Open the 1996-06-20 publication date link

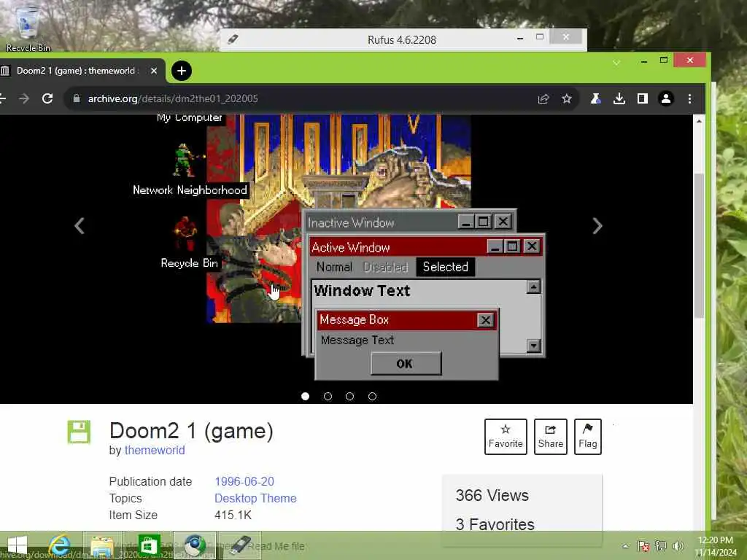tap(244, 481)
